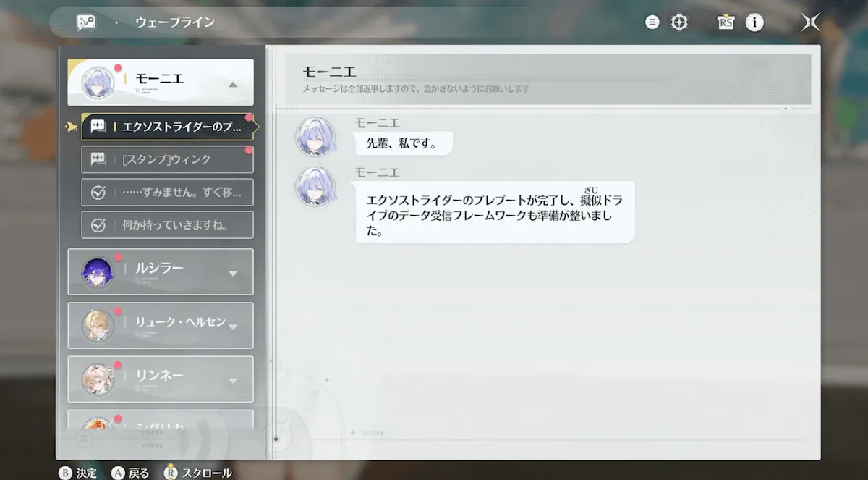Open the info icon in the top bar
Image resolution: width=868 pixels, height=480 pixels.
click(x=754, y=22)
